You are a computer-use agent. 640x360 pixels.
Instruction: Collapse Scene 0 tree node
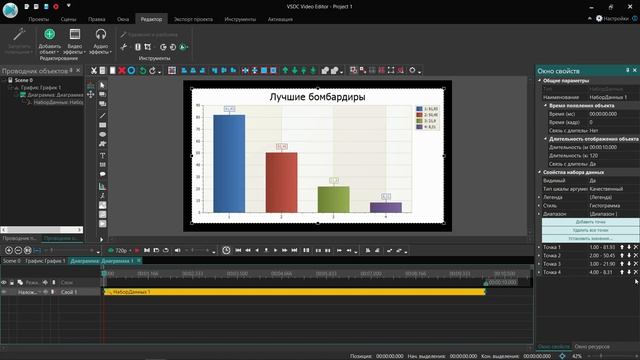(4, 80)
